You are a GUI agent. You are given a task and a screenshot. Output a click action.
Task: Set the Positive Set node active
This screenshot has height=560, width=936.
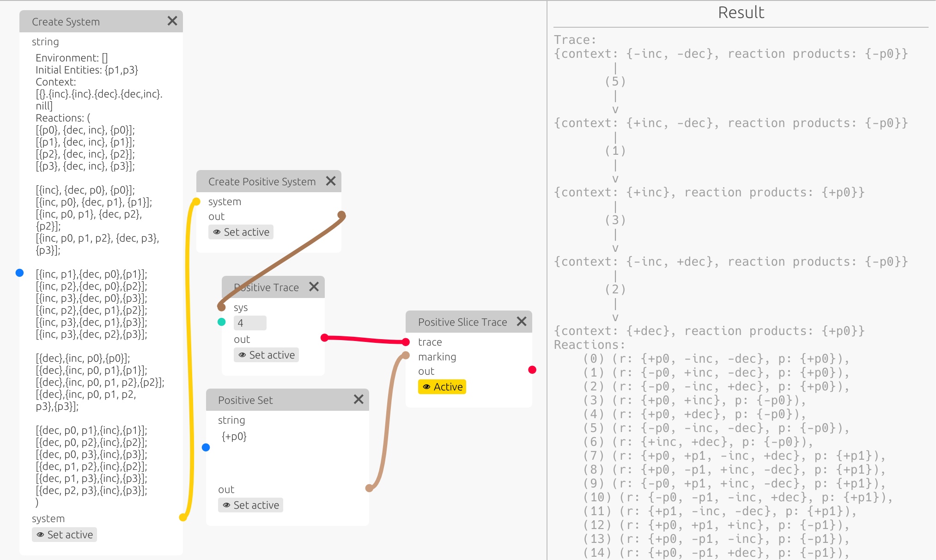coord(250,505)
